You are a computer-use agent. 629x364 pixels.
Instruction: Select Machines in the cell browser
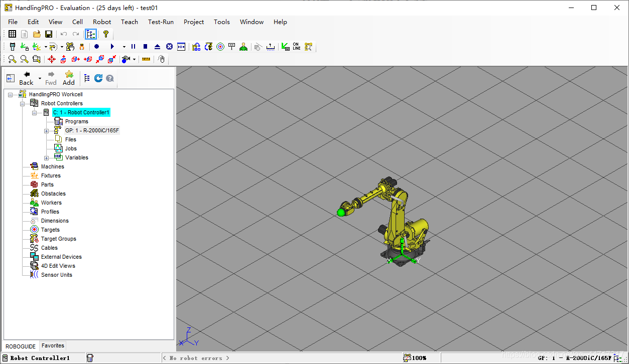coord(53,166)
